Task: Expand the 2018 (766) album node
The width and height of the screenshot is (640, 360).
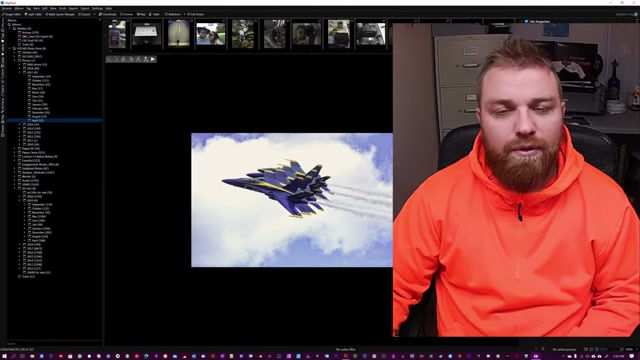Action: click(x=20, y=244)
